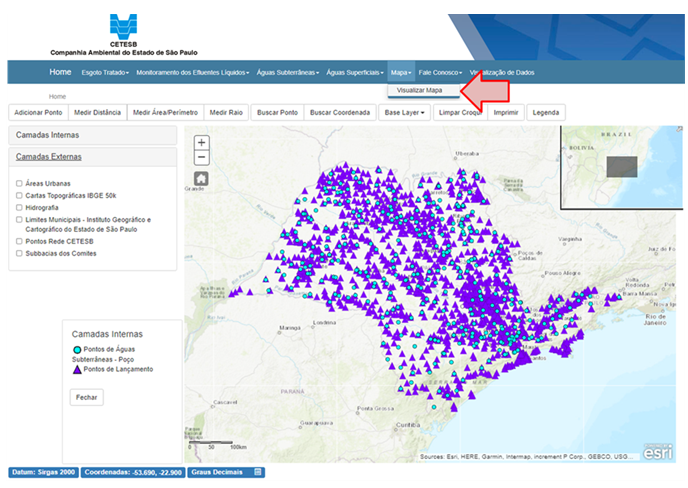Click the purple triangle Pontos de Lançamento symbol
Screen dimensions: 688x488
pyautogui.click(x=78, y=370)
